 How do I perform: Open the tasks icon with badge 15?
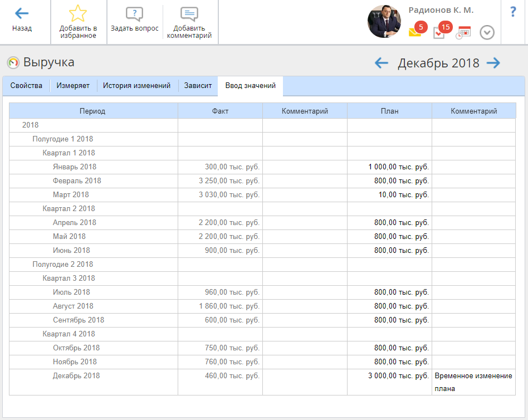(x=439, y=32)
